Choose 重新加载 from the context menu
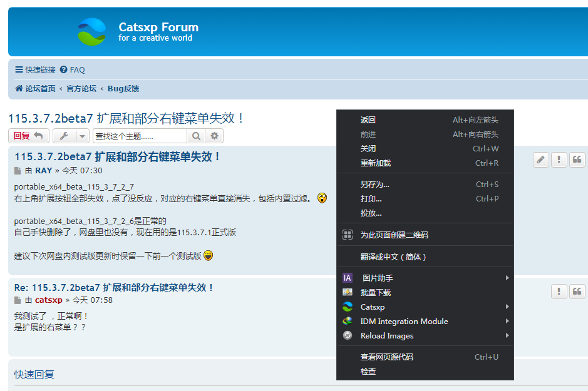Image resolution: width=588 pixels, height=391 pixels. [425, 163]
